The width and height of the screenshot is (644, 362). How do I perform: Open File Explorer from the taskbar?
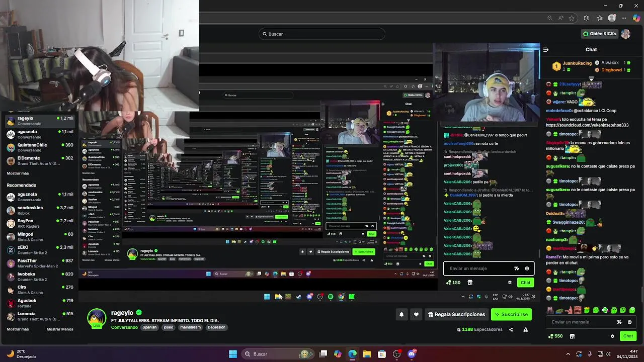tap(367, 354)
